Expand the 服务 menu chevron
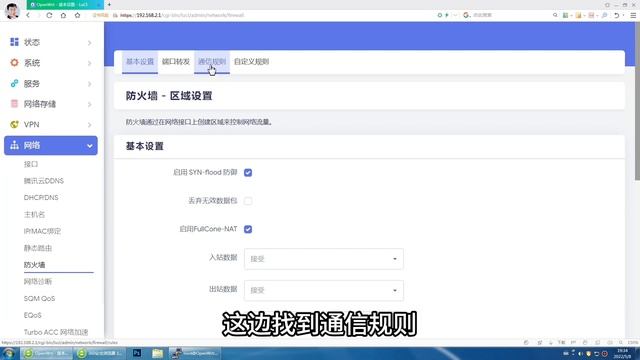This screenshot has width=640, height=360. coord(89,84)
